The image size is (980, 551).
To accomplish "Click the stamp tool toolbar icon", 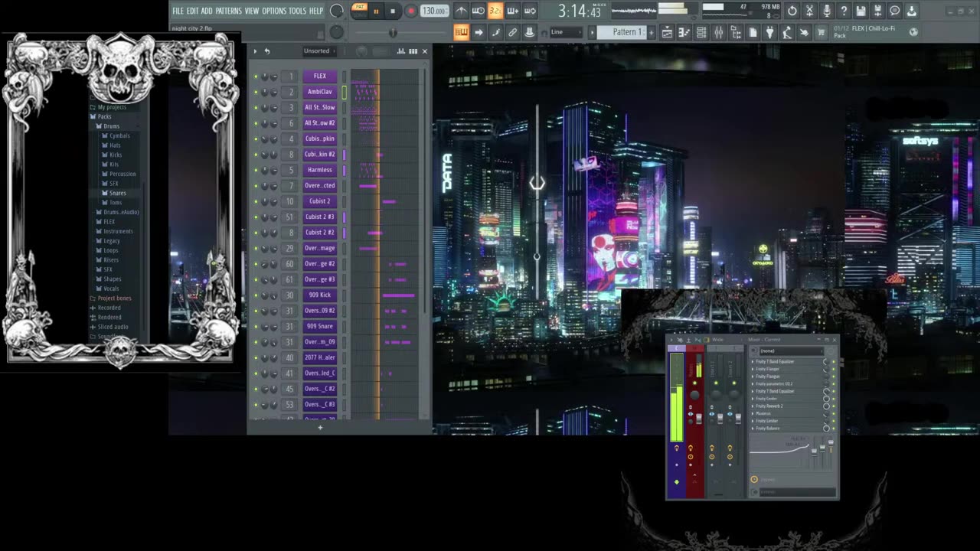I will pyautogui.click(x=529, y=32).
